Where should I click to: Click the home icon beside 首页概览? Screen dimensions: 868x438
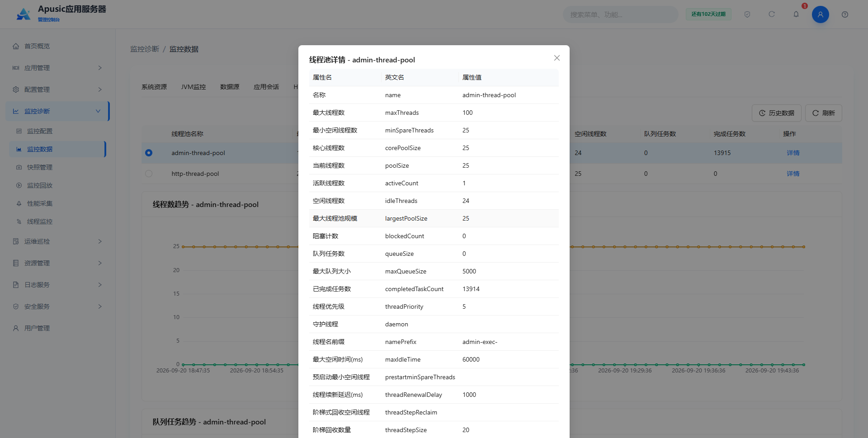tap(16, 46)
